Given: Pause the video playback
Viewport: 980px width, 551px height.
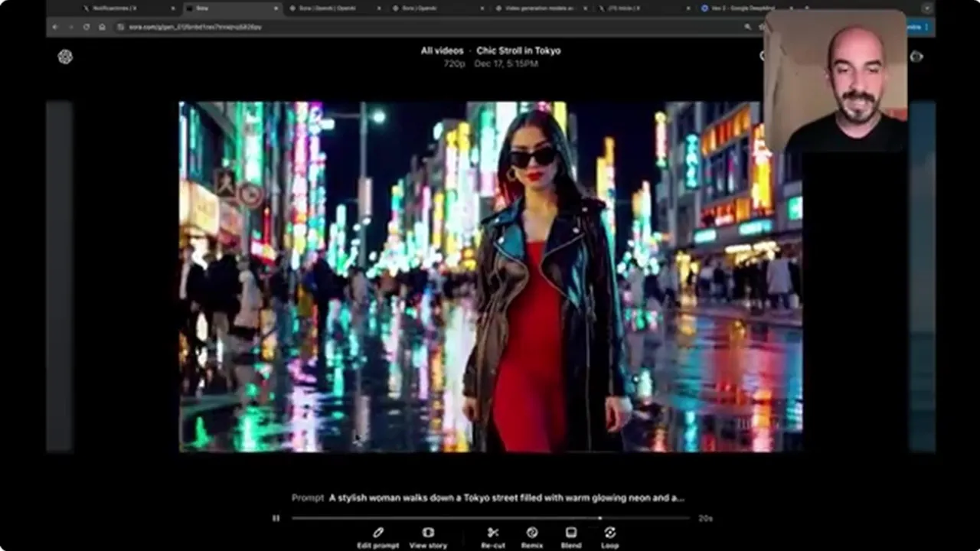Looking at the screenshot, I should coord(276,518).
